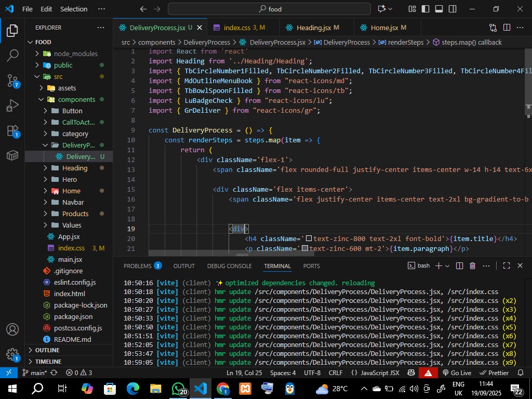
Task: Open the Accounts menu icon
Action: [12, 329]
